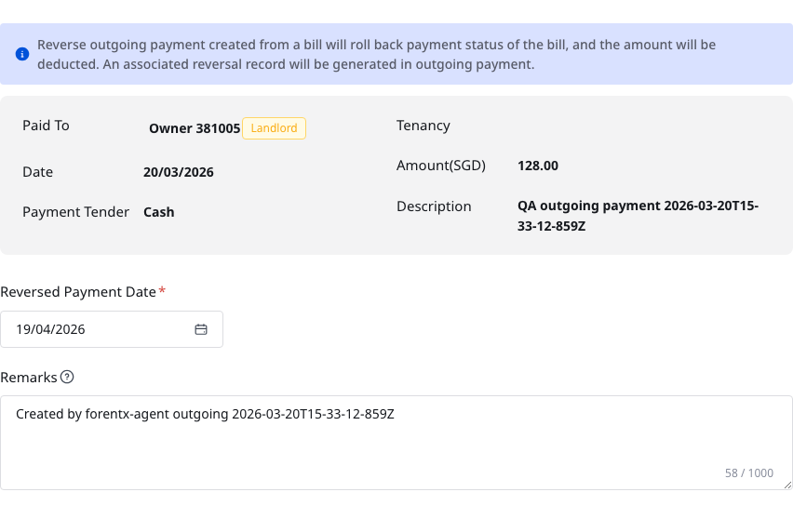Click the Payment Tender value Cash
Viewport: 793px width, 532px height.
(159, 212)
